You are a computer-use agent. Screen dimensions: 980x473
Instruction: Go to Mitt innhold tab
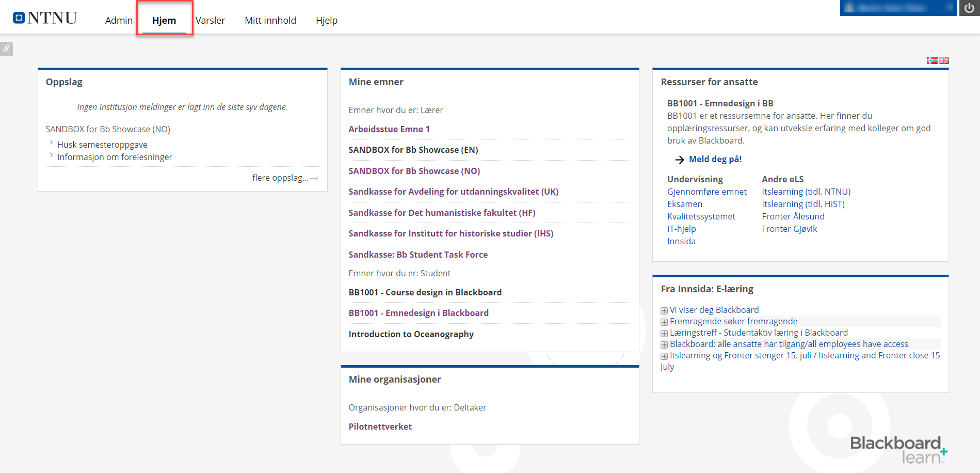pos(270,20)
